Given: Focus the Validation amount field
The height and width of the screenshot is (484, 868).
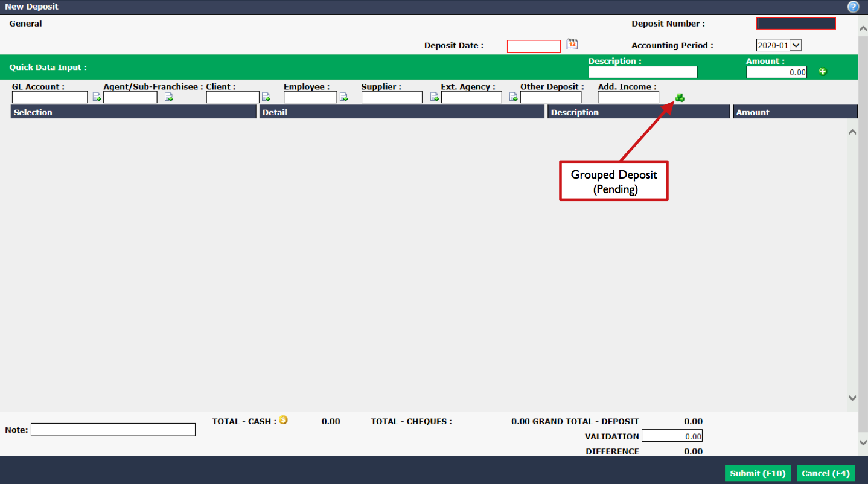Looking at the screenshot, I should point(672,436).
